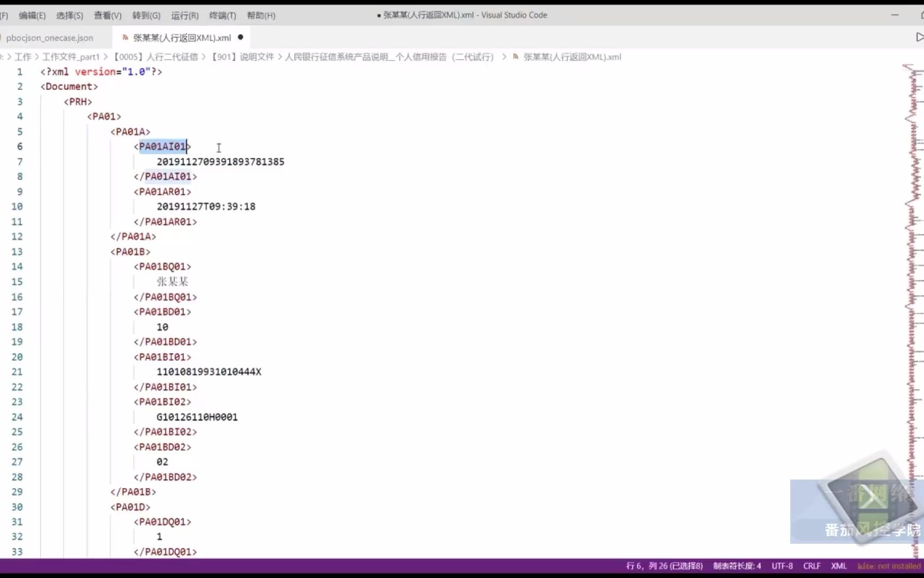Click closing tag </PA01A>

coord(133,237)
